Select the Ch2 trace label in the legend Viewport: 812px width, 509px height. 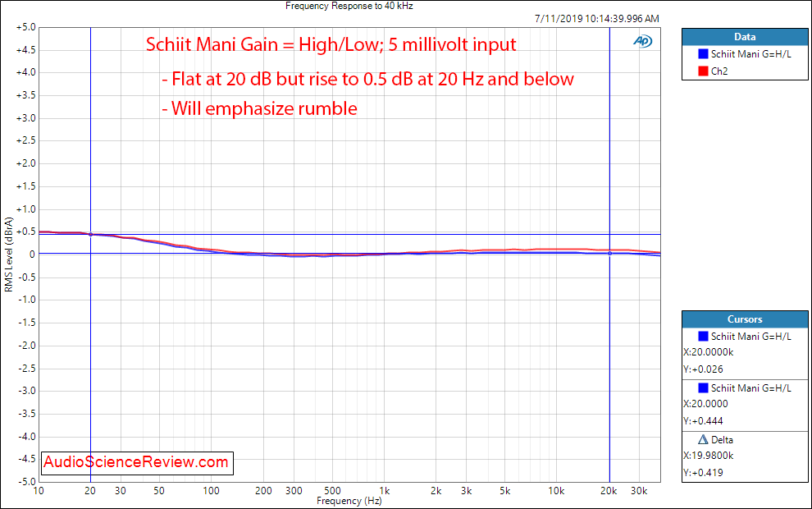[x=719, y=71]
